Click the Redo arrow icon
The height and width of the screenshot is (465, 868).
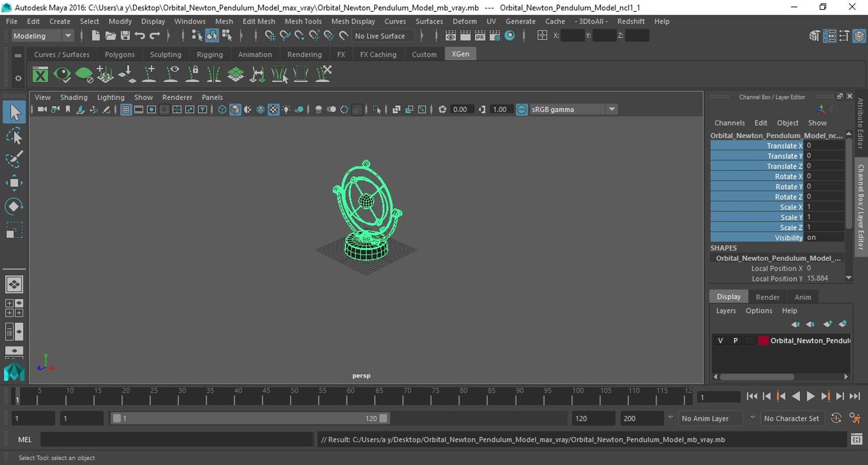(155, 36)
